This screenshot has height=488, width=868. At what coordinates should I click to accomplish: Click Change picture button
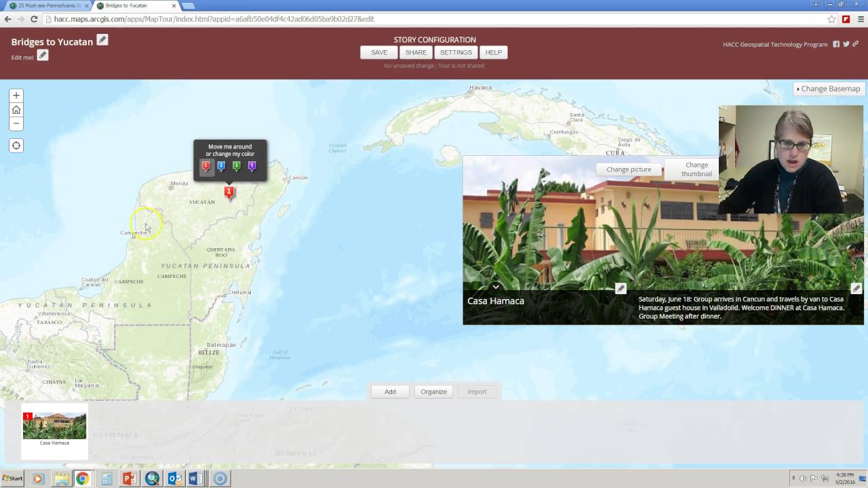[629, 169]
